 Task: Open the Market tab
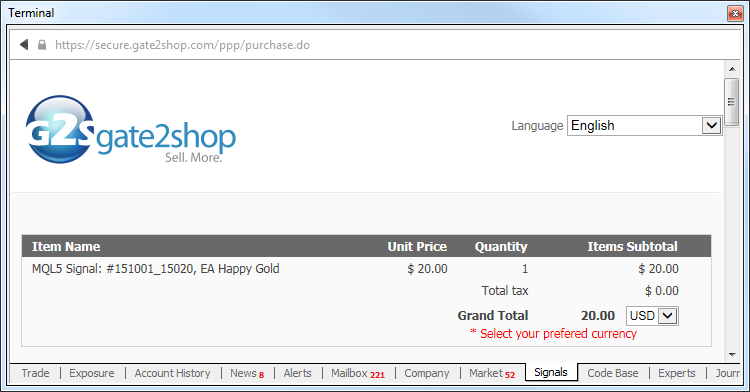click(492, 373)
